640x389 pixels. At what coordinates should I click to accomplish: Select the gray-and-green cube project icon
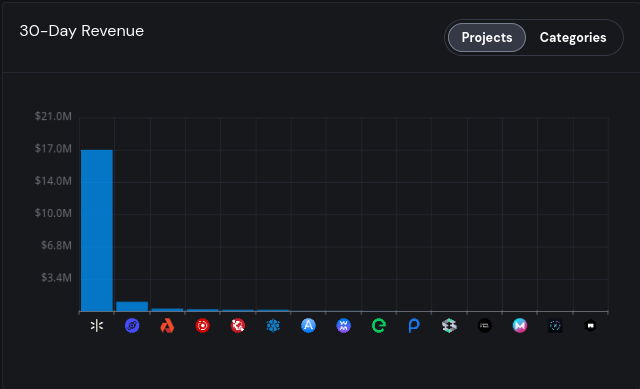[x=449, y=326]
